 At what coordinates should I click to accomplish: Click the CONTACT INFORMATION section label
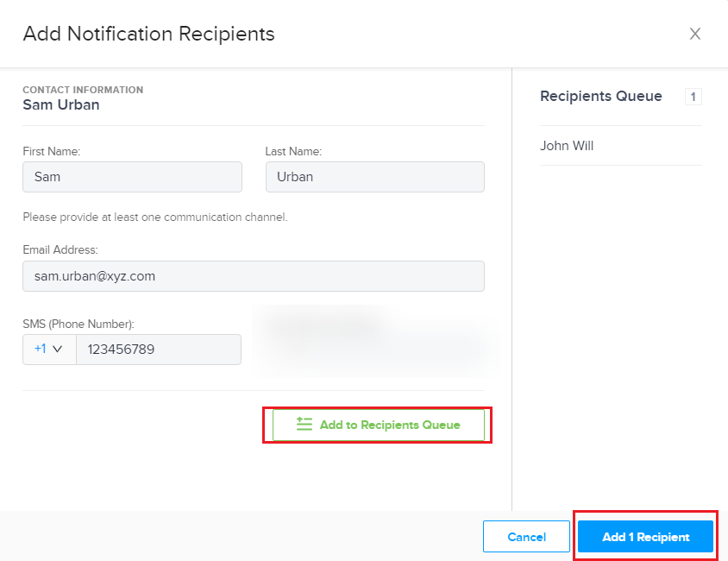(83, 90)
